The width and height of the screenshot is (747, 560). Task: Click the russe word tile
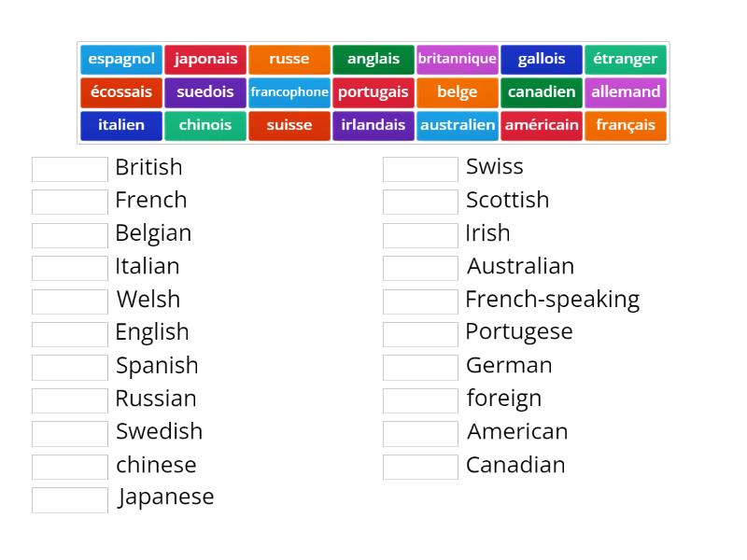(x=289, y=59)
